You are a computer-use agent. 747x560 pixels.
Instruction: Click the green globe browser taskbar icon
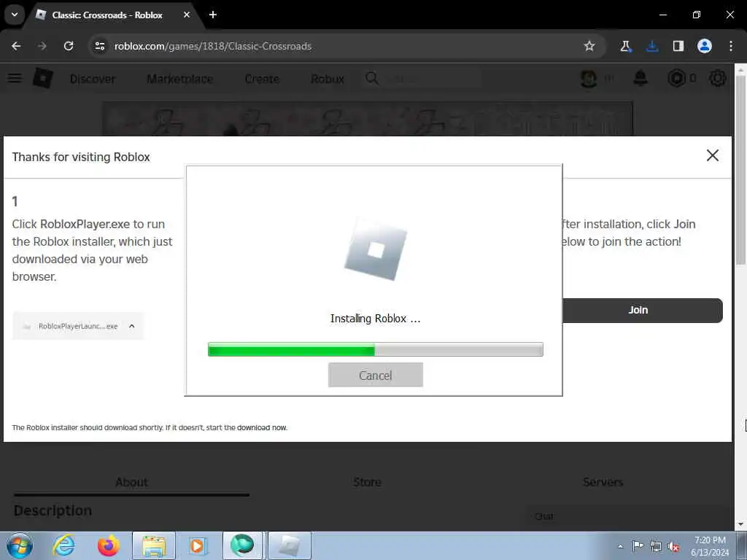[x=242, y=545]
